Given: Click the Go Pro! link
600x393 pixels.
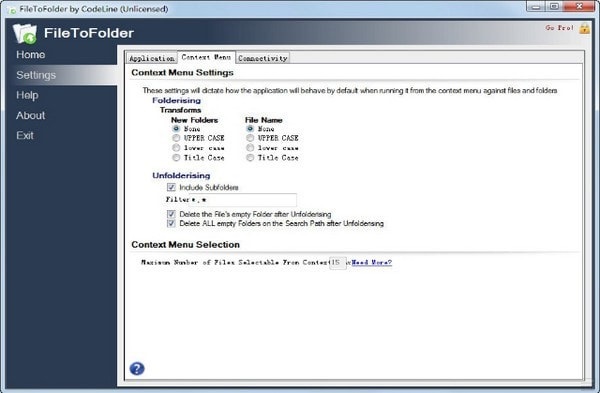Looking at the screenshot, I should point(559,28).
